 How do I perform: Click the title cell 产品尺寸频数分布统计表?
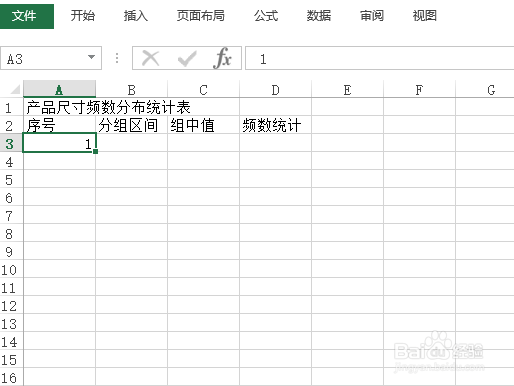[x=108, y=107]
